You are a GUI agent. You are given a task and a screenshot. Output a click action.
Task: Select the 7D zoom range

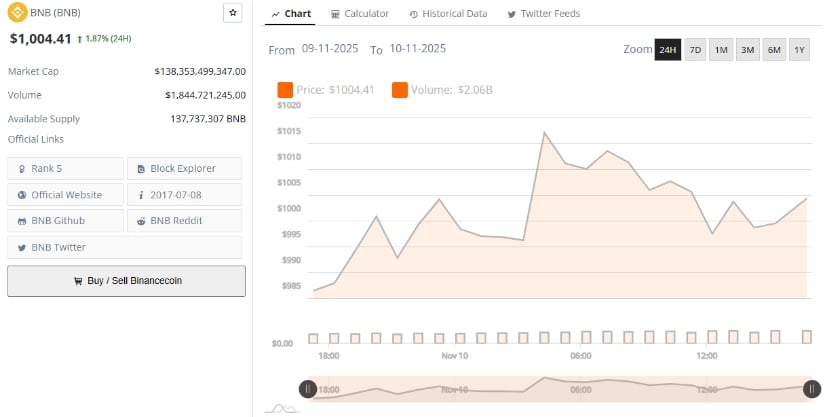click(695, 49)
